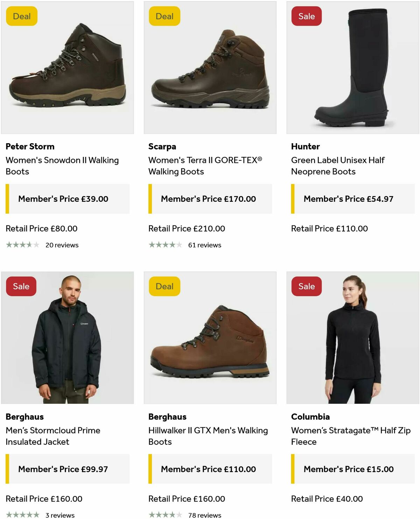Click the Sale badge on Columbia fleece
Viewport: 420px width, 519px height.
(306, 286)
